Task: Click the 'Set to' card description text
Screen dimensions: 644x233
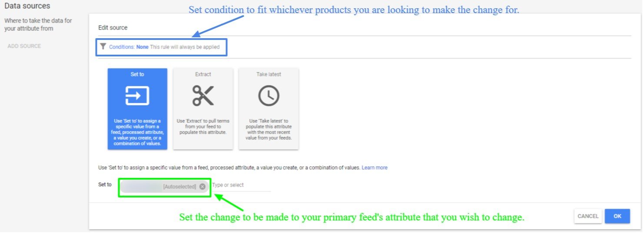Action: coord(137,132)
